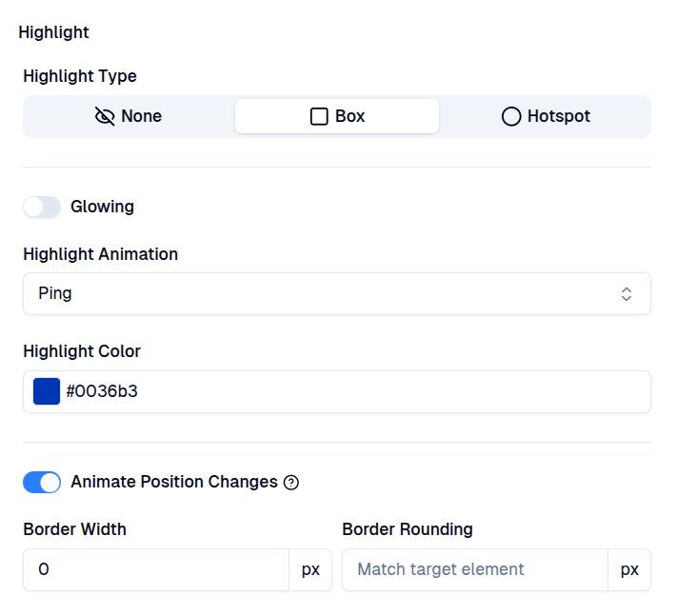Click the up-down chevron in Highlight Animation
The height and width of the screenshot is (616, 677).
click(x=627, y=293)
